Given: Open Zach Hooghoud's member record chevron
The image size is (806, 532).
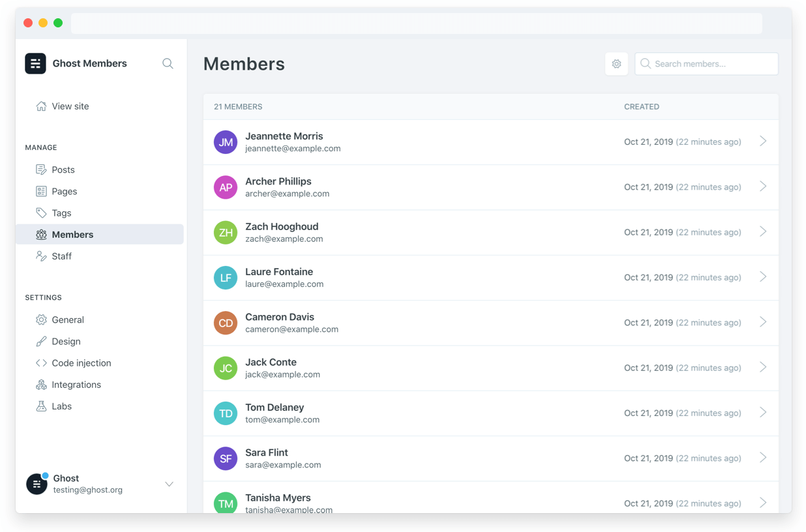Looking at the screenshot, I should pyautogui.click(x=763, y=231).
